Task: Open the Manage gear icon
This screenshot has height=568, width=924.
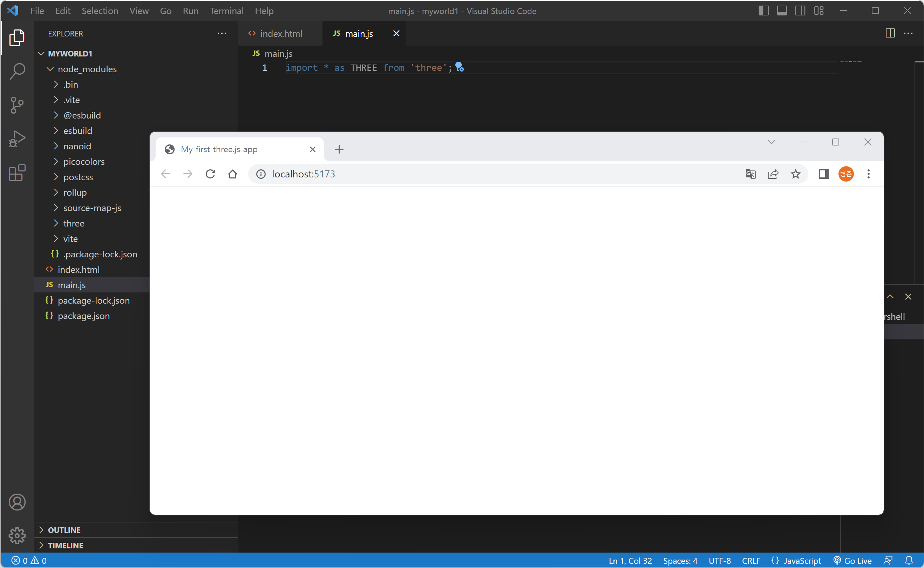Action: pyautogui.click(x=17, y=535)
